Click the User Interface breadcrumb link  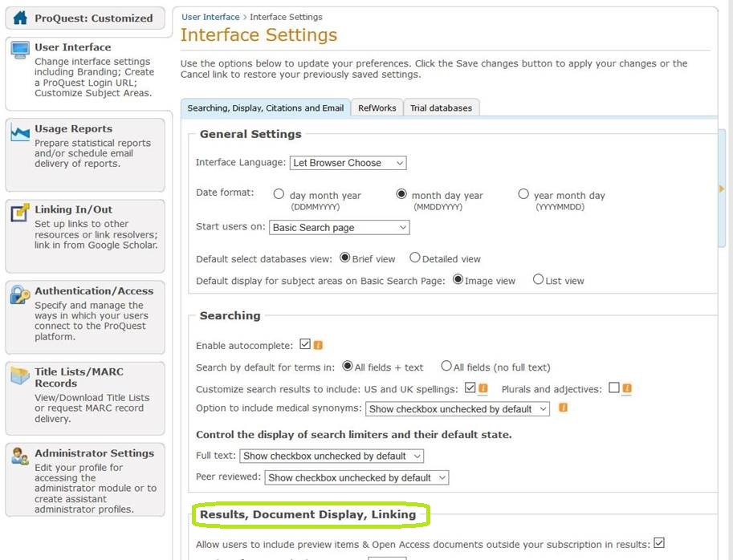pyautogui.click(x=210, y=18)
